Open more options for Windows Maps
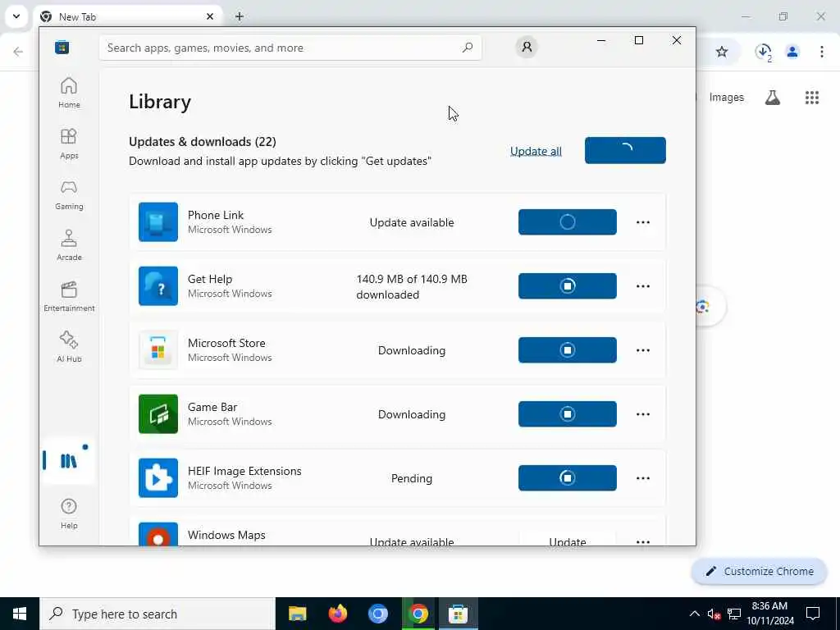The width and height of the screenshot is (840, 630). pyautogui.click(x=643, y=541)
